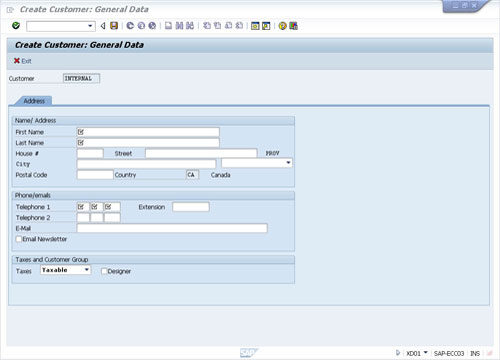This screenshot has height=360, width=500.
Task: Click the third Telephone 2 box
Action: click(x=112, y=218)
